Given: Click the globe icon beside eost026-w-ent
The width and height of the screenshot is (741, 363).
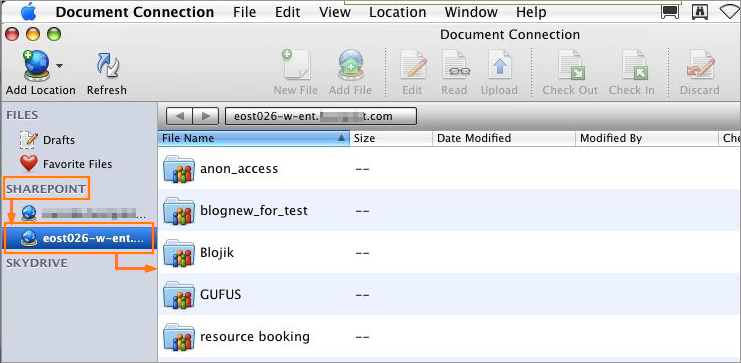Looking at the screenshot, I should click(29, 239).
